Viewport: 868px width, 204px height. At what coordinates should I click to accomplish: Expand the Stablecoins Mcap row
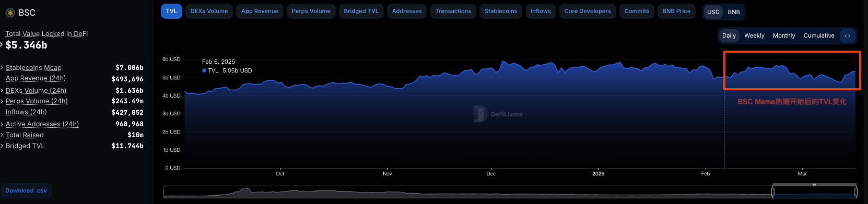point(2,68)
